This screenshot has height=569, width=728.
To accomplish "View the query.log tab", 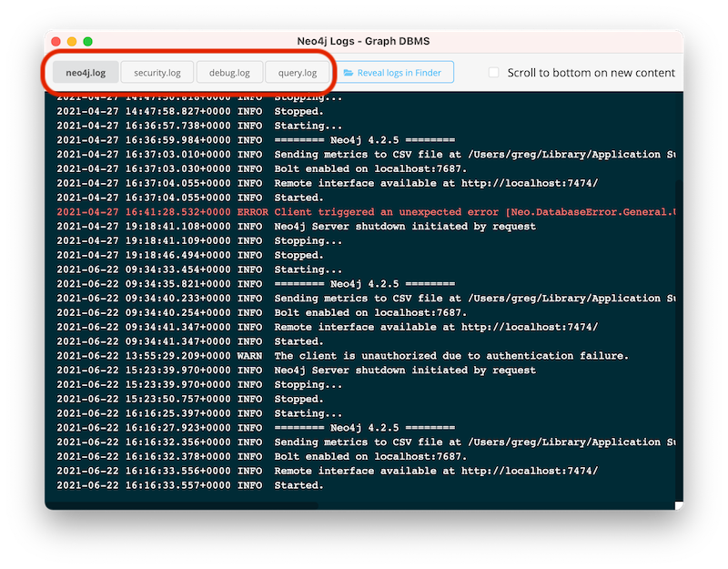I will pyautogui.click(x=298, y=73).
